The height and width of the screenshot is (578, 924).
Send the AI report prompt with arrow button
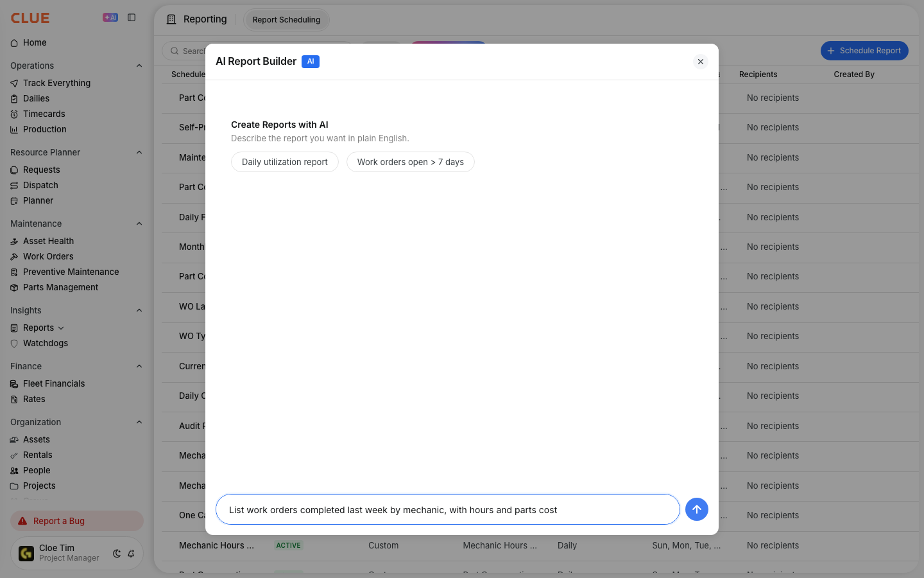697,509
